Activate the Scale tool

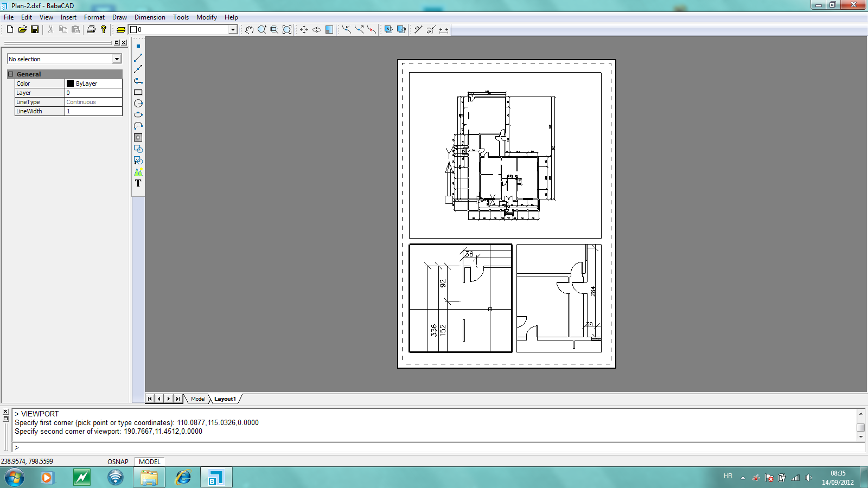pos(329,29)
